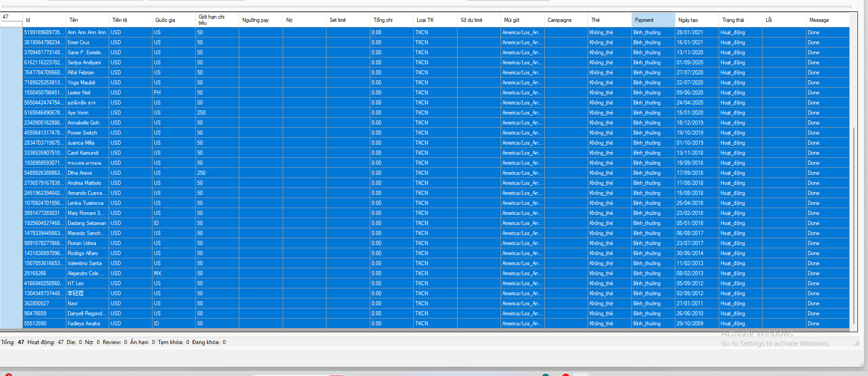Select the name cell Navi
This screenshot has height=376, width=868.
(87, 303)
